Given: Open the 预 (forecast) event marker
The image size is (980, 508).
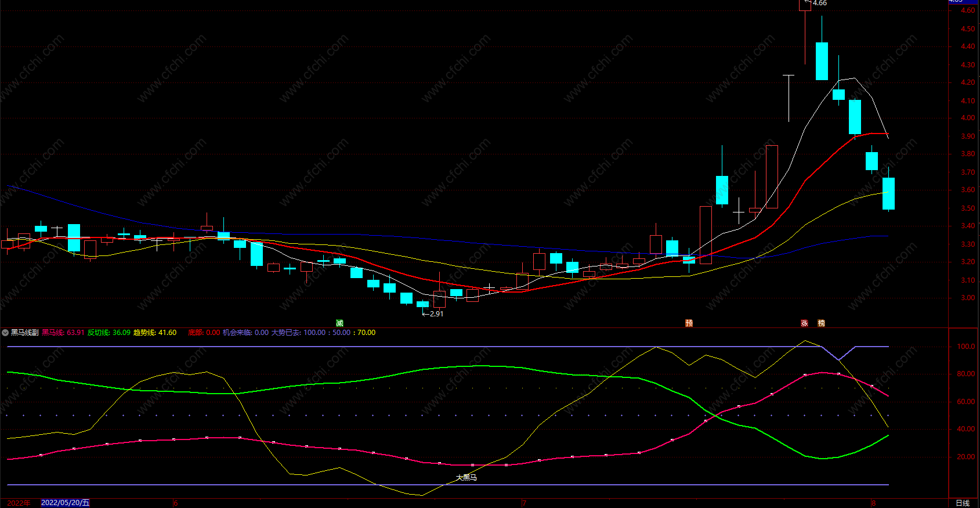Looking at the screenshot, I should [x=689, y=323].
